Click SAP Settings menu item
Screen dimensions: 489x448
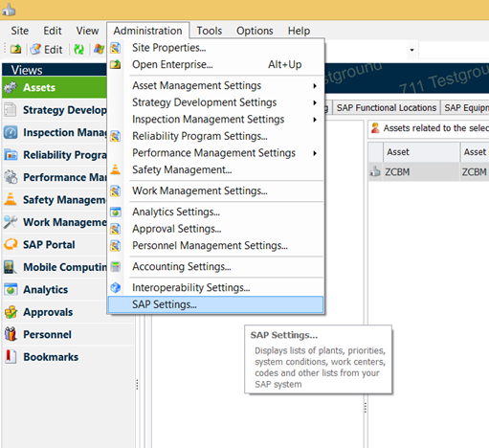(216, 304)
